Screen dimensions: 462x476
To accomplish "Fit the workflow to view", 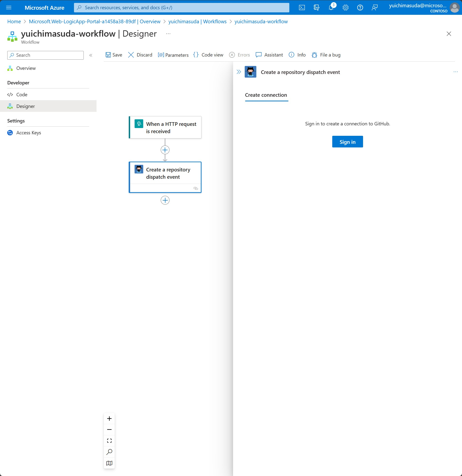I will 109,441.
